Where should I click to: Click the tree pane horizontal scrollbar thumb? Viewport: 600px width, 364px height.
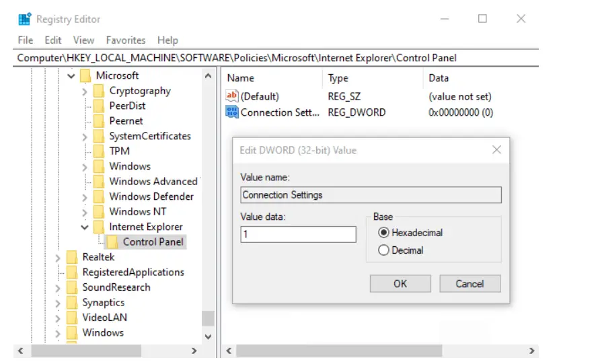click(x=86, y=351)
